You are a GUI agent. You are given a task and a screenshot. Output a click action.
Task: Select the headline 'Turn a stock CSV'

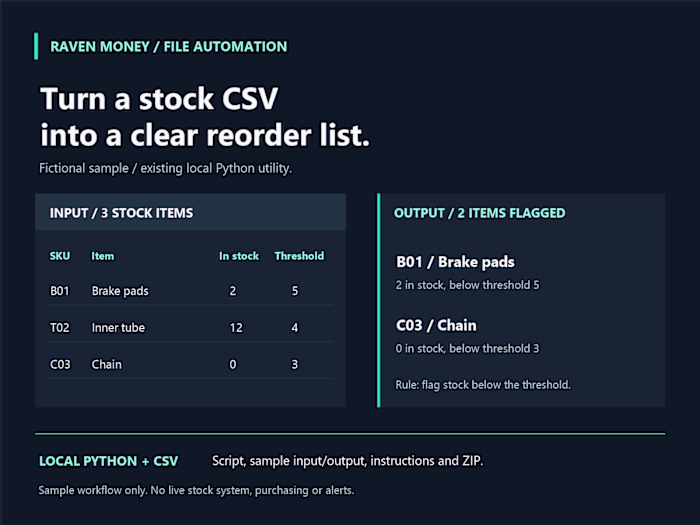(159, 99)
